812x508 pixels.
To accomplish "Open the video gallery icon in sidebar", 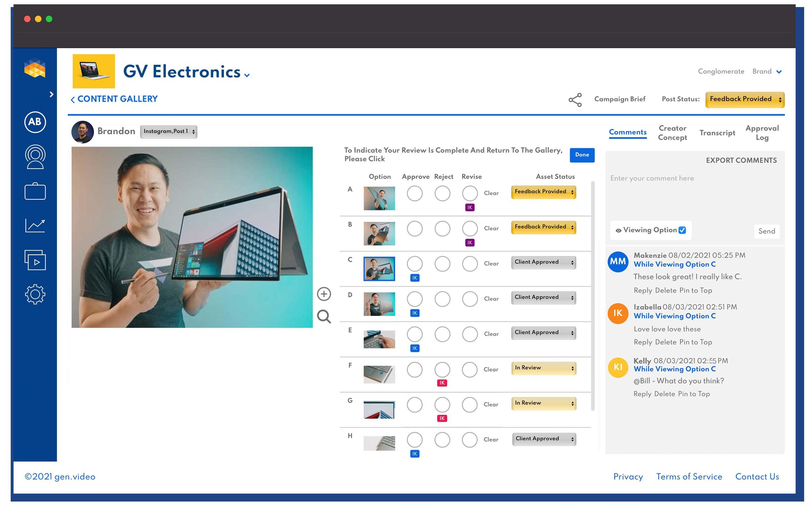I will click(x=35, y=260).
